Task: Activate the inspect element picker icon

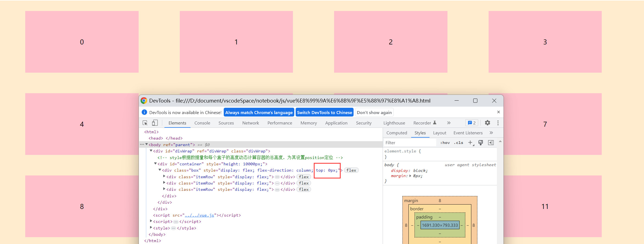Action: (145, 123)
